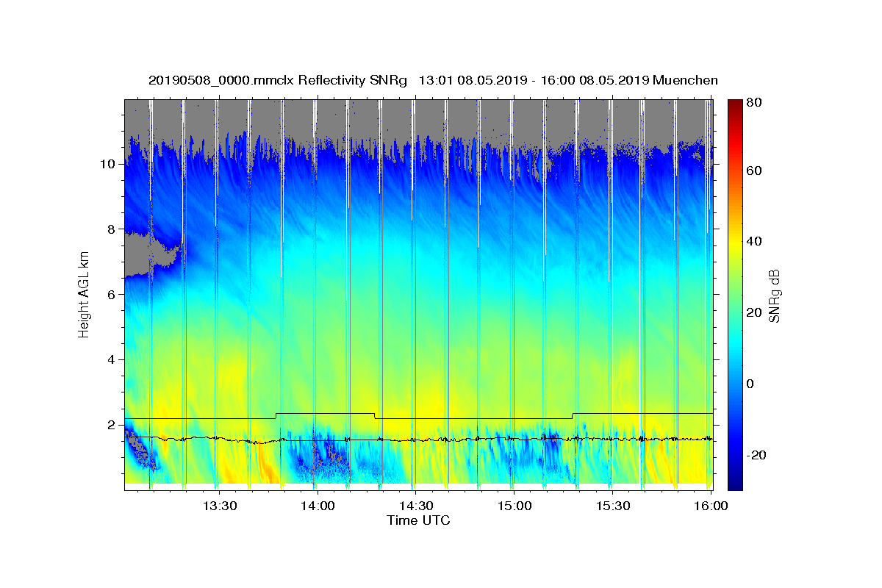Click the 13:30 time tick label
The image size is (882, 588).
pyautogui.click(x=220, y=506)
